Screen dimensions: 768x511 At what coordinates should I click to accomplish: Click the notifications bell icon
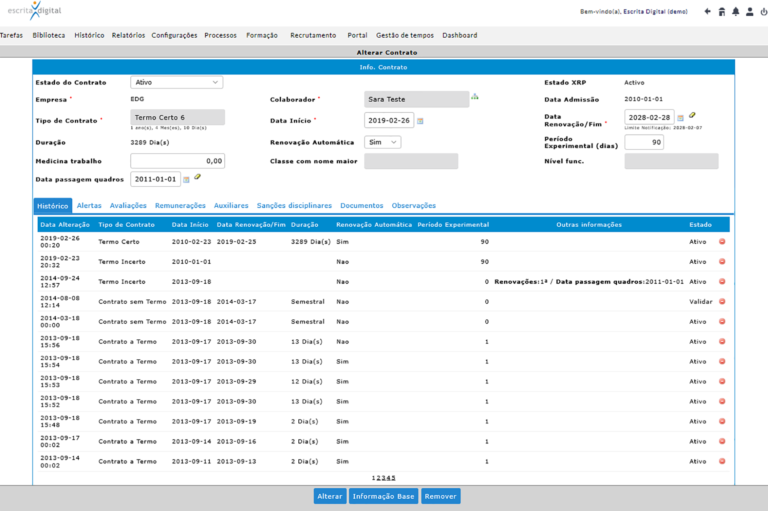(x=736, y=12)
